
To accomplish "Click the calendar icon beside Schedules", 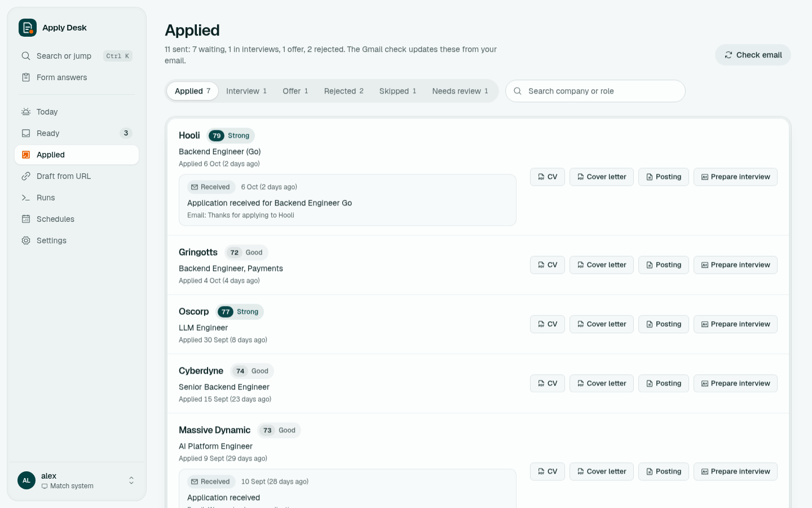I will click(x=26, y=219).
